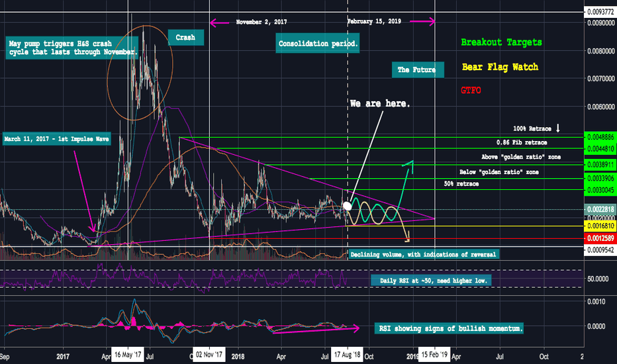Select the white circle current-price marker
Screen dimensions: 617x364
pos(347,206)
